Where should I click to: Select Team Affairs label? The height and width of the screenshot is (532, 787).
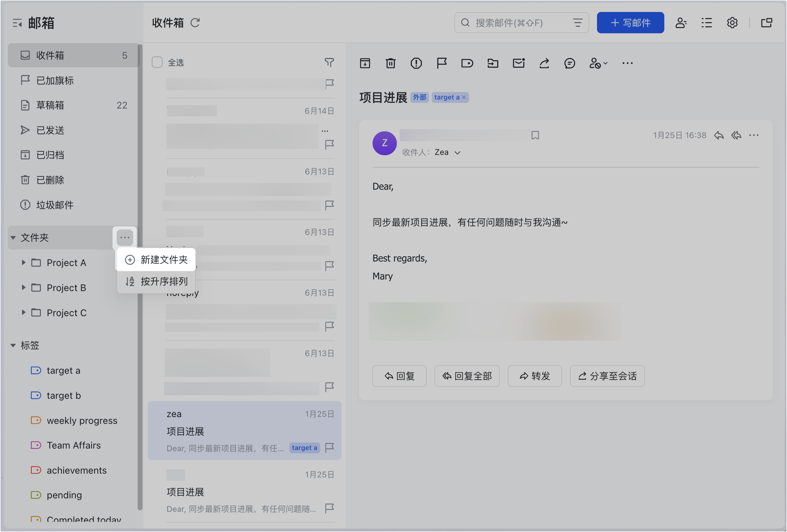(x=73, y=445)
